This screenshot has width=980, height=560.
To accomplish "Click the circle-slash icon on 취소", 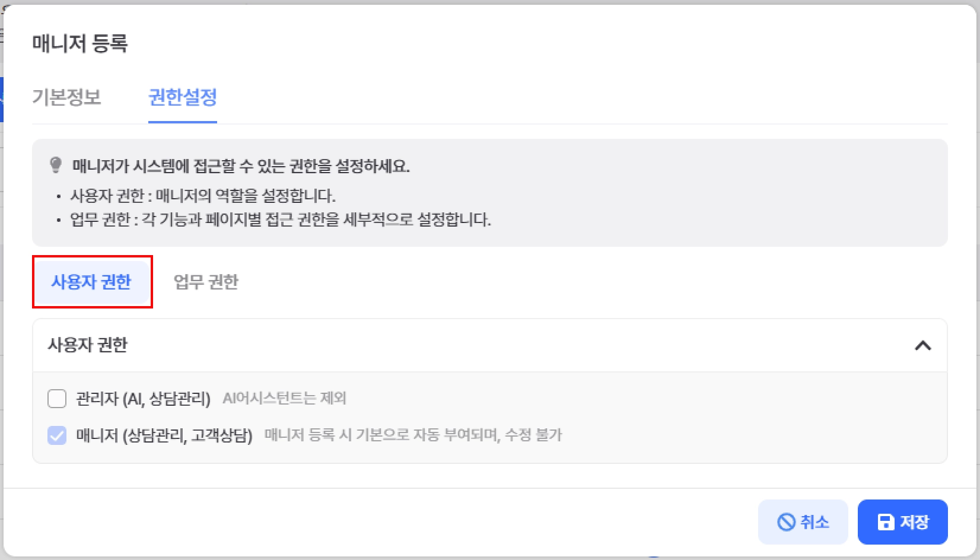I will [x=786, y=522].
